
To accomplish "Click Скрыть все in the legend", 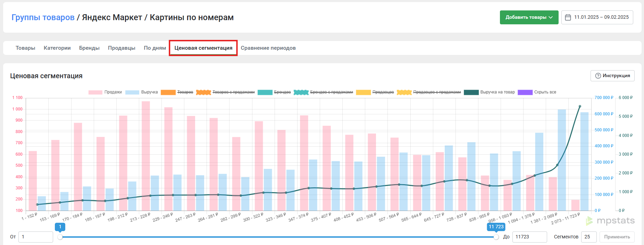I will coord(537,92).
